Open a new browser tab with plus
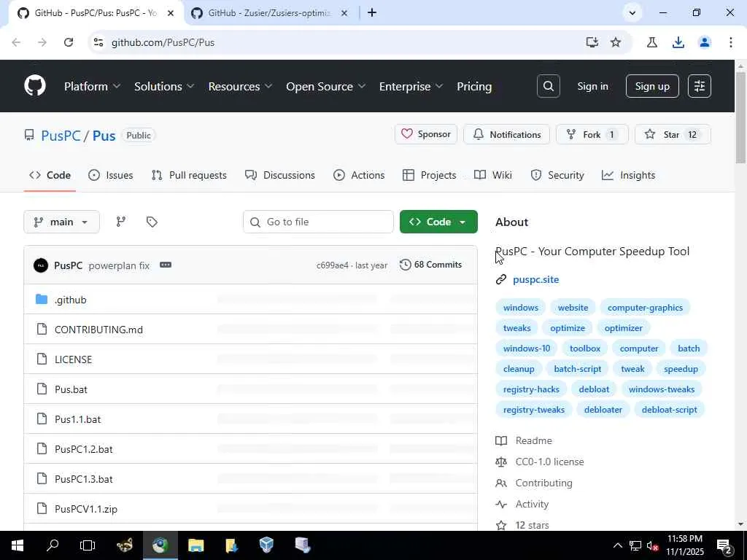 pos(372,13)
